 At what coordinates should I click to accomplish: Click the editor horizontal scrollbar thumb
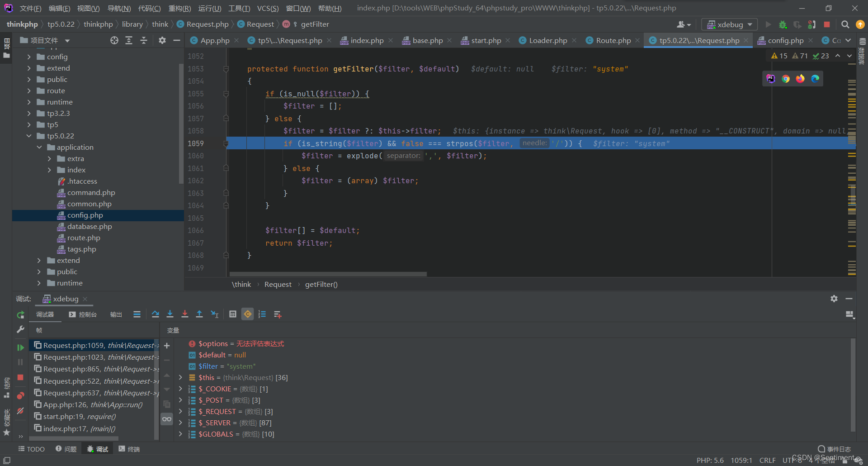(328, 274)
